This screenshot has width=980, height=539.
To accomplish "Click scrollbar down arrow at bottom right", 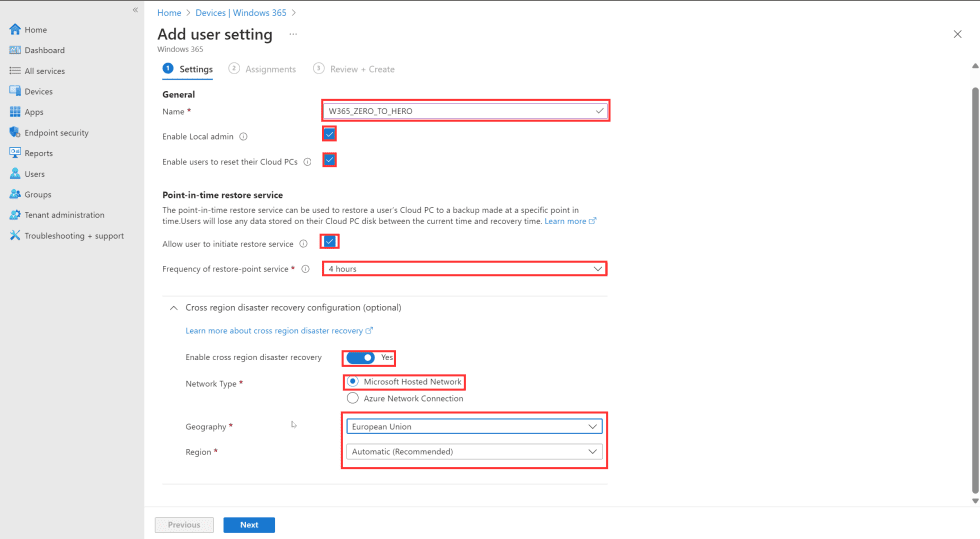I will click(x=975, y=501).
